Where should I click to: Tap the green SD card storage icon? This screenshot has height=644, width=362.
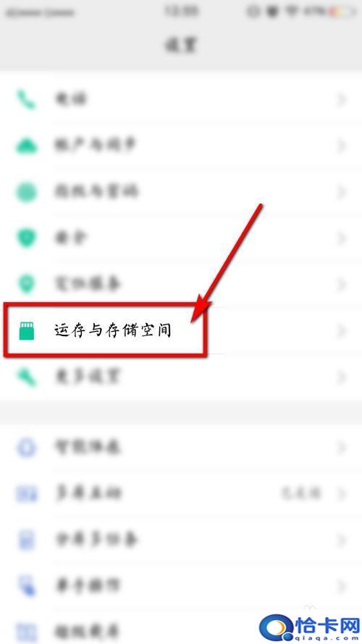click(27, 330)
